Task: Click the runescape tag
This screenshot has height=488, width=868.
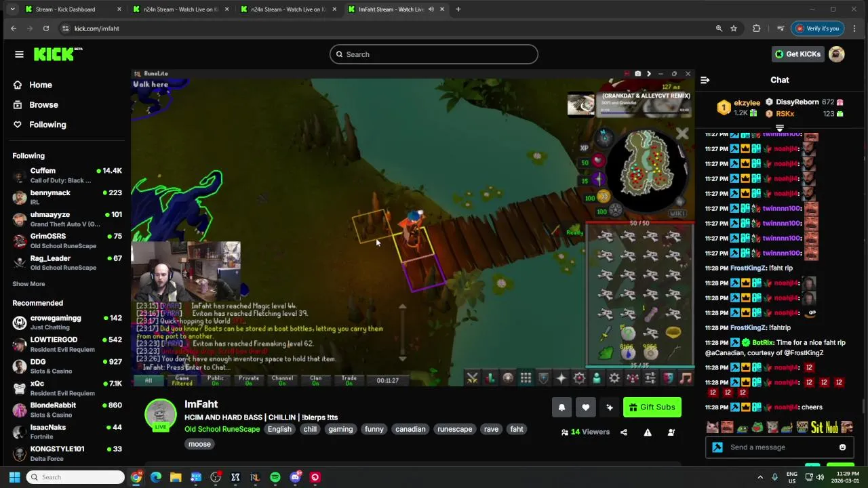Action: coord(454,429)
